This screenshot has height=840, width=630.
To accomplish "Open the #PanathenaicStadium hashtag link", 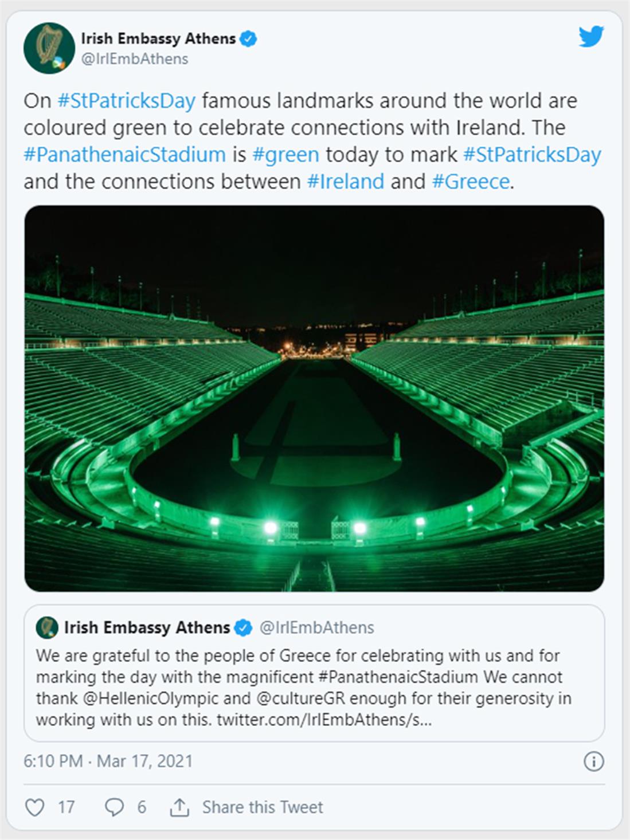I will [x=124, y=155].
